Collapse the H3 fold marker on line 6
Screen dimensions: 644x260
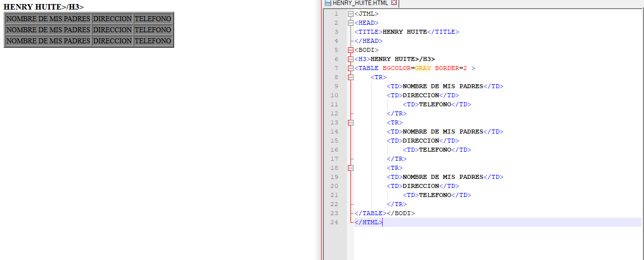tap(350, 59)
